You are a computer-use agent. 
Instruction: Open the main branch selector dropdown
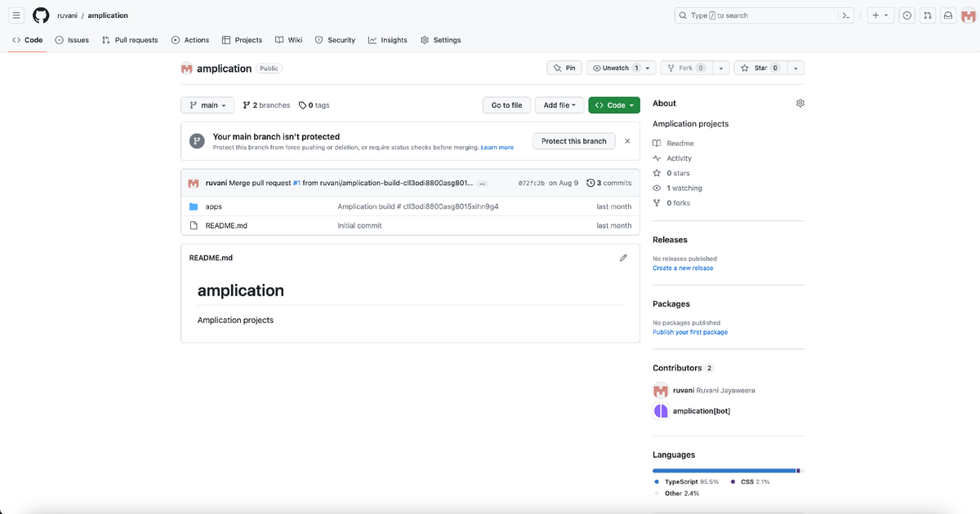tap(207, 105)
